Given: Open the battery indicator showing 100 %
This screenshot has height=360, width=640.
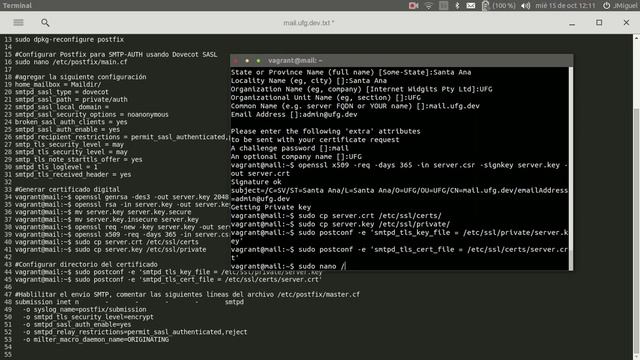Looking at the screenshot, I should point(498,6).
